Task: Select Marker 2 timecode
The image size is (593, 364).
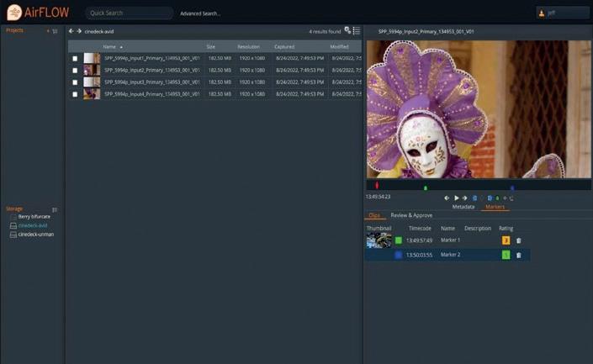Action: click(419, 256)
